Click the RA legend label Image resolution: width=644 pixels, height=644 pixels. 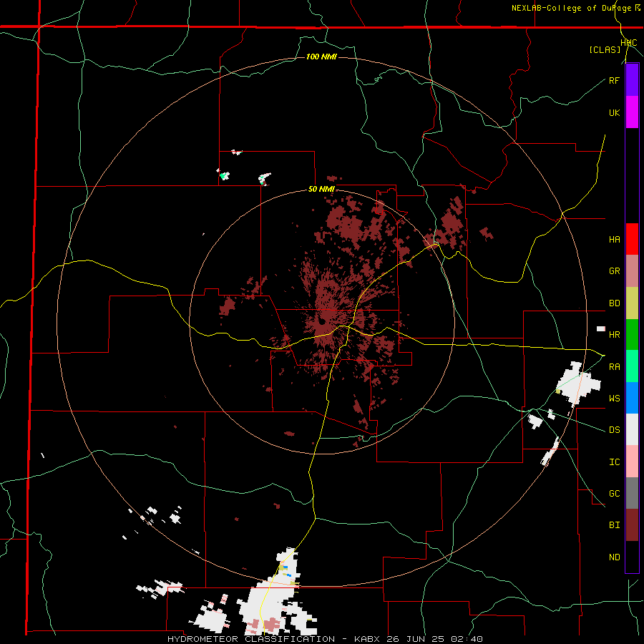coord(614,367)
